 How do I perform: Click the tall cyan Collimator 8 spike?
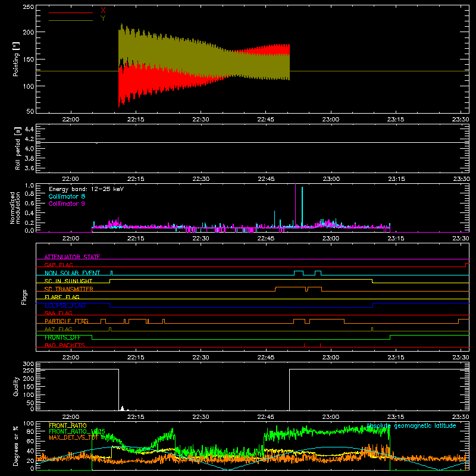pyautogui.click(x=302, y=206)
